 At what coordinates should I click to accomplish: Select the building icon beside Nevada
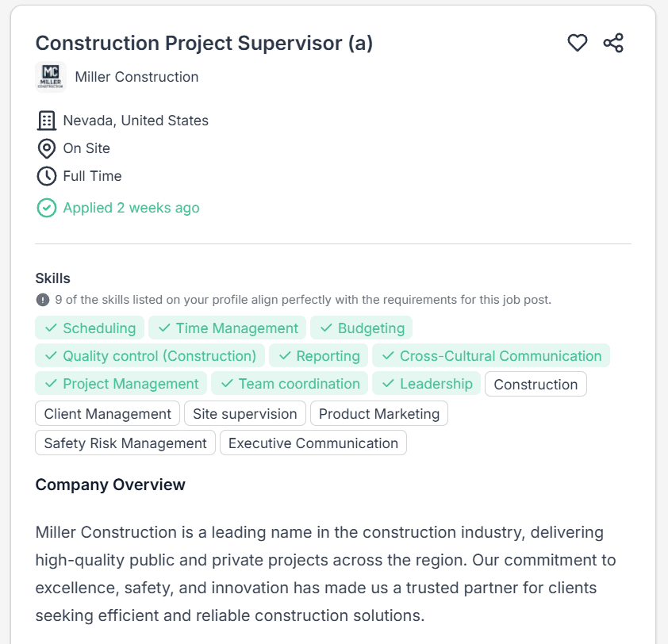click(x=46, y=121)
